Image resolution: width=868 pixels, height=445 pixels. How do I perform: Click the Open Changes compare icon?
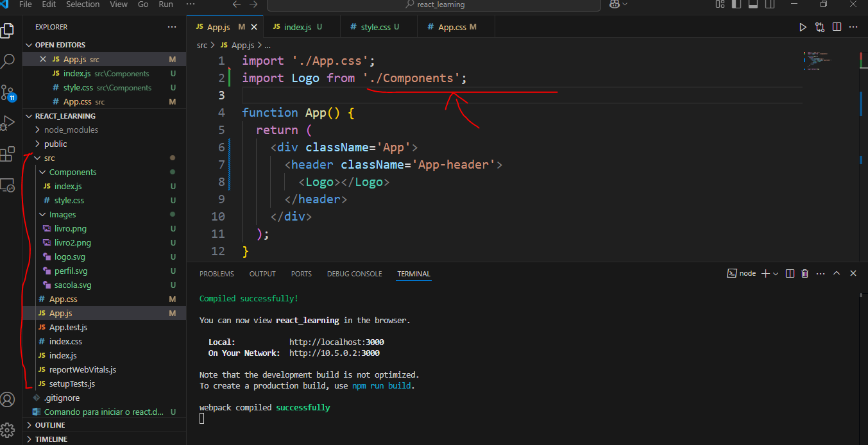[x=820, y=27]
